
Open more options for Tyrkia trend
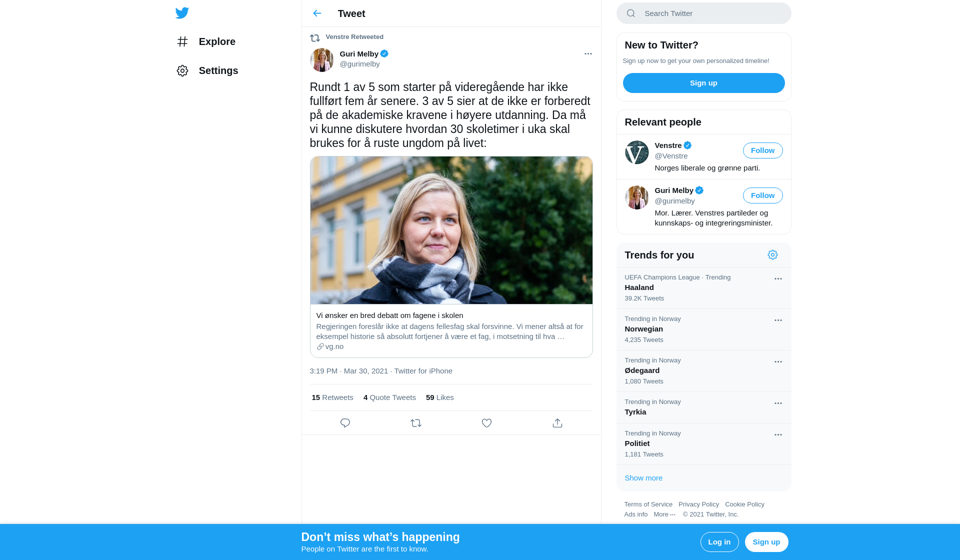coord(778,403)
